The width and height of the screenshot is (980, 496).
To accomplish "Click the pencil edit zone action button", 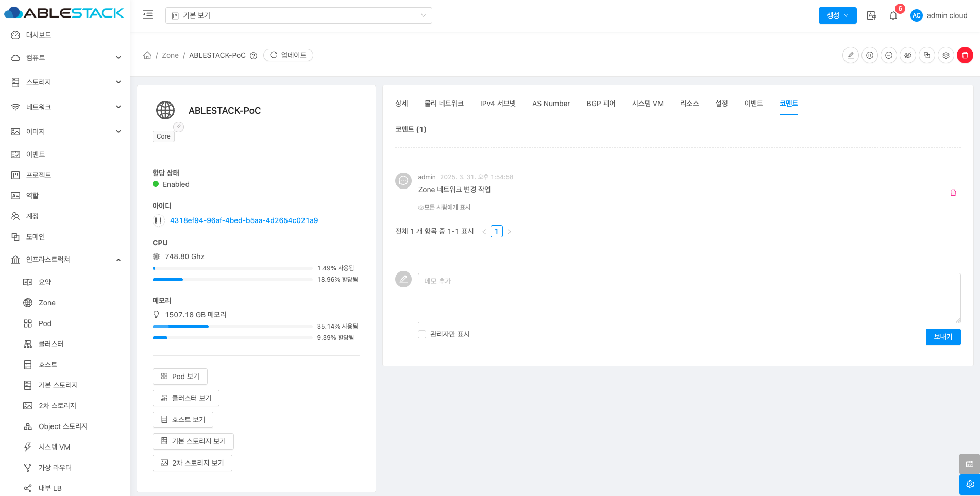I will click(x=851, y=55).
